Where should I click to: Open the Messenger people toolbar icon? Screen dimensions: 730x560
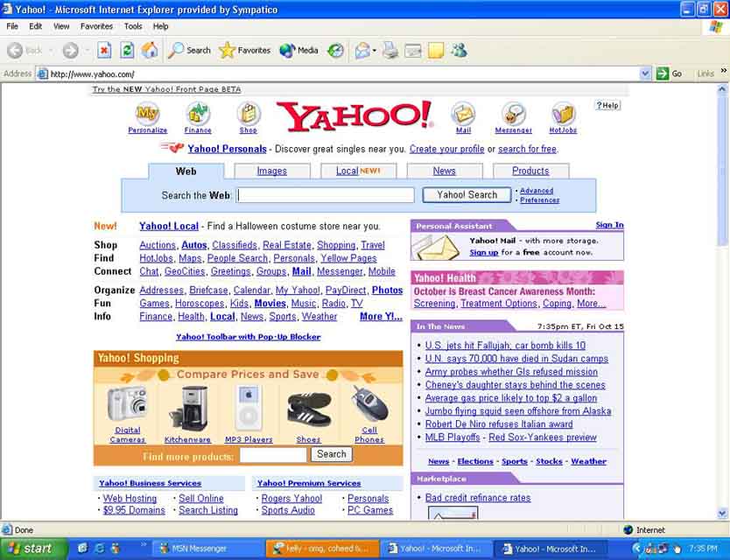(x=459, y=50)
